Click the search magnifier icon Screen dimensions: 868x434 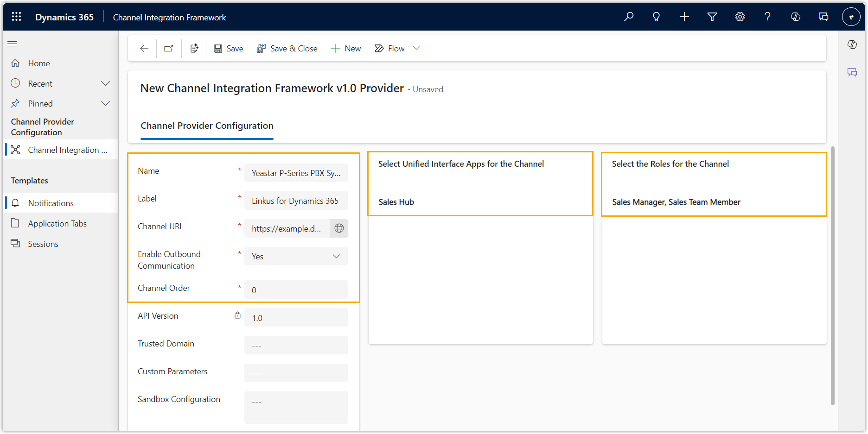[x=629, y=17]
